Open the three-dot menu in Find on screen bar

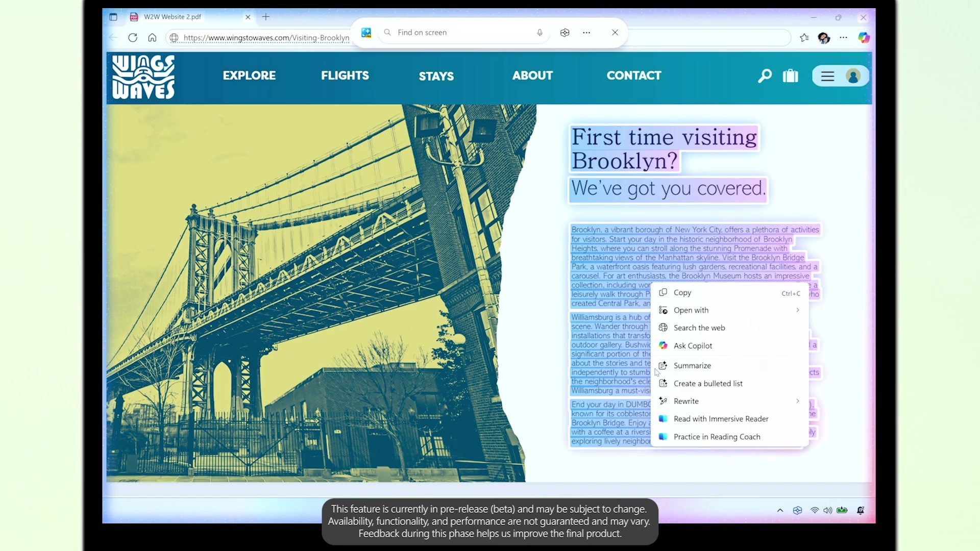pyautogui.click(x=586, y=33)
